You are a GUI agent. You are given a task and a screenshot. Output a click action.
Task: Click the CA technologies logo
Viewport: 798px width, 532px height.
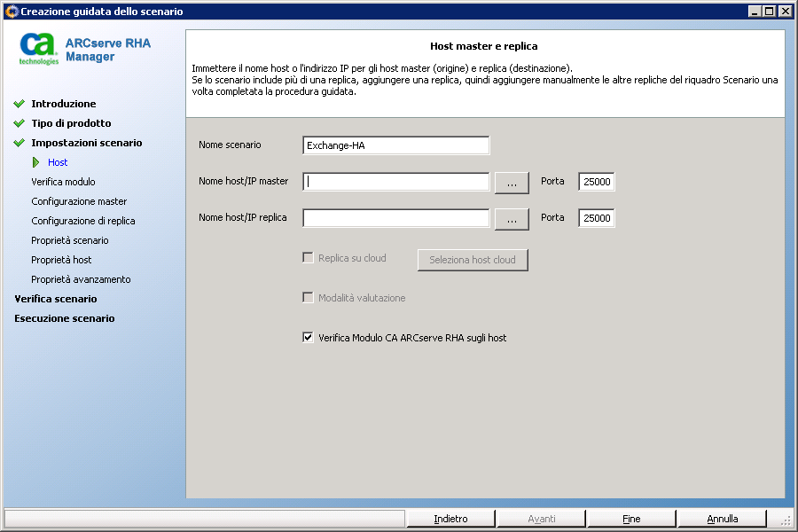coord(39,50)
